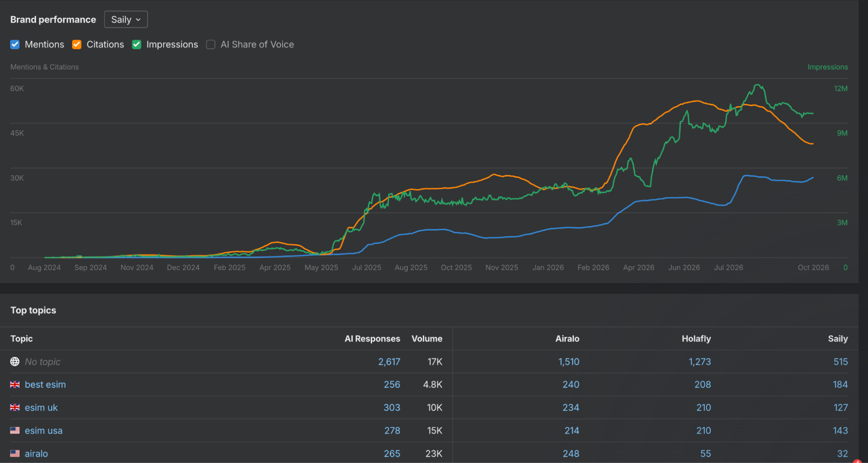Sort by the AI Responses column header

click(372, 339)
